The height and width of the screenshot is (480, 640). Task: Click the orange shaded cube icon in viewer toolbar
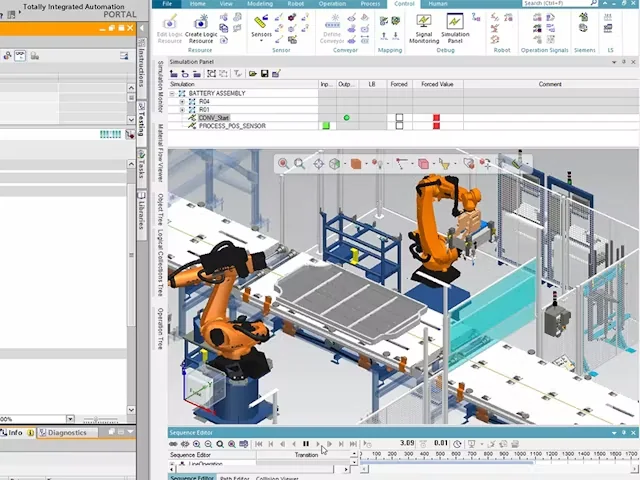pos(356,164)
